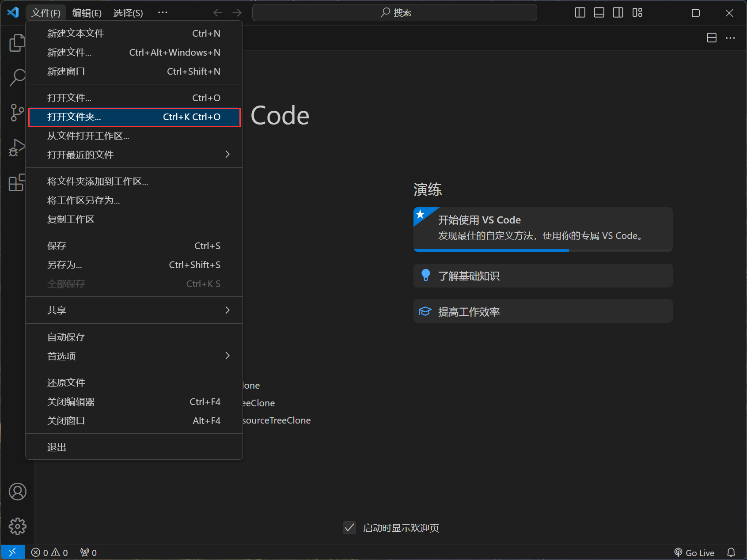Open the overflow menu ellipsis in menu bar
Screen dimensions: 747x560
(x=163, y=13)
